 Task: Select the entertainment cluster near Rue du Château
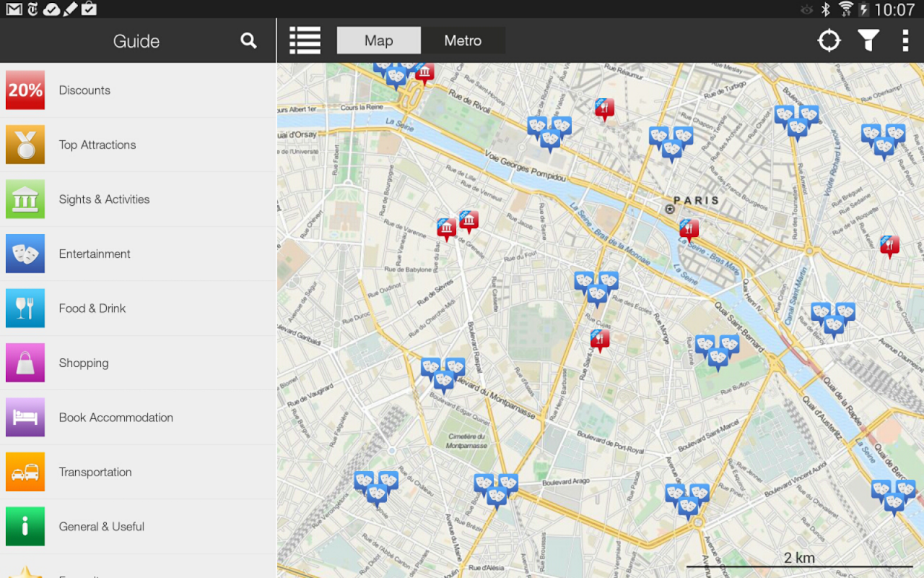point(376,488)
